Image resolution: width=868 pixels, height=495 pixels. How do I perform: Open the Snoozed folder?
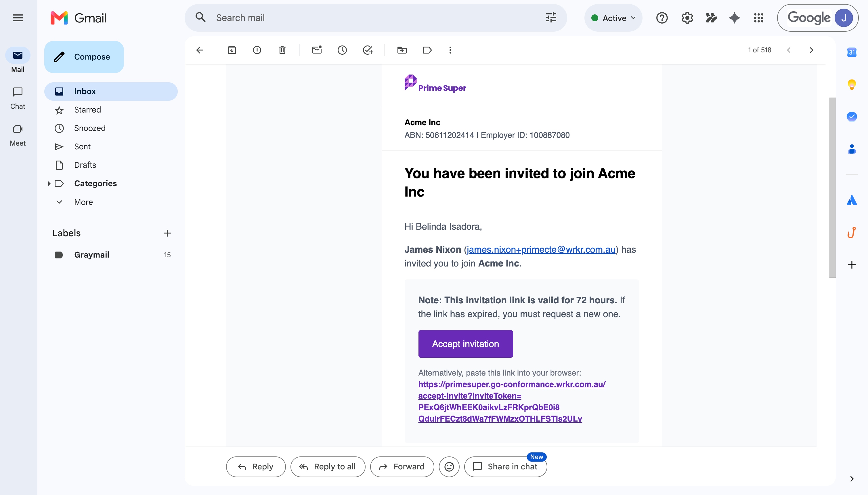(111, 128)
